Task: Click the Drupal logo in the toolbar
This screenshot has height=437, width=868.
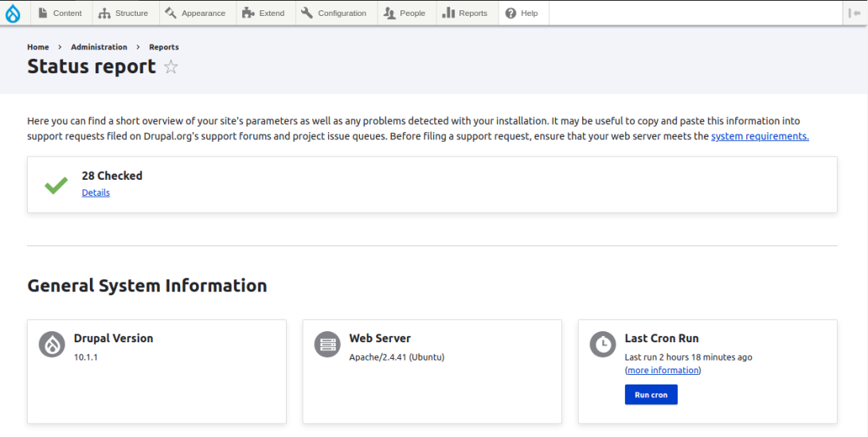Action: pos(13,13)
